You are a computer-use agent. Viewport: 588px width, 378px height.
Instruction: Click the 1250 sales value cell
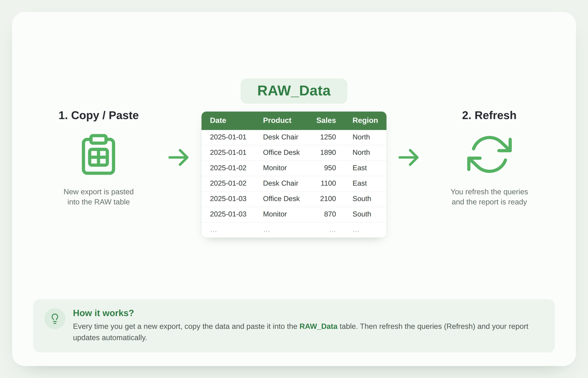pos(328,137)
